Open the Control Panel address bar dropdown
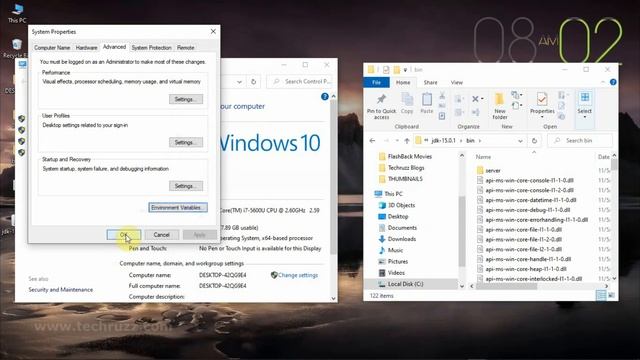This screenshot has width=640, height=360. (x=240, y=82)
